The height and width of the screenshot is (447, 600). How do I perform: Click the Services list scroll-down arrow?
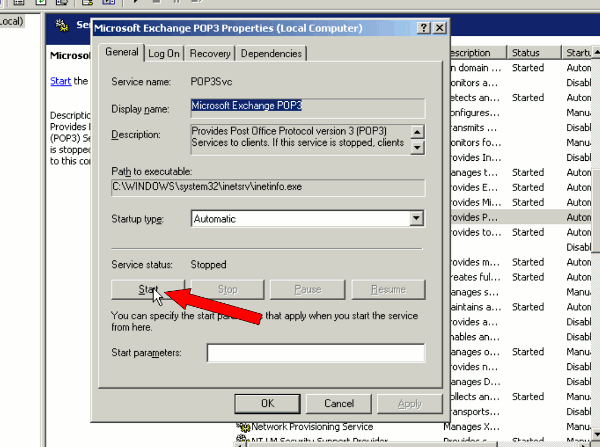point(596,434)
